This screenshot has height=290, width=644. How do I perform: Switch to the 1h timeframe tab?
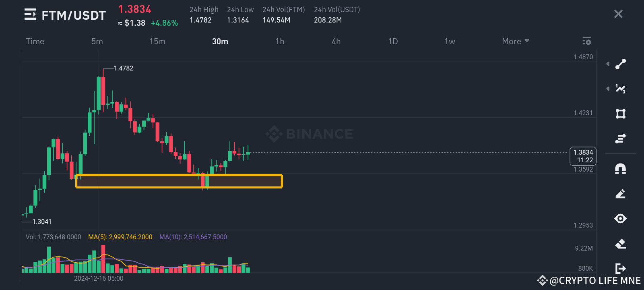[x=280, y=41]
